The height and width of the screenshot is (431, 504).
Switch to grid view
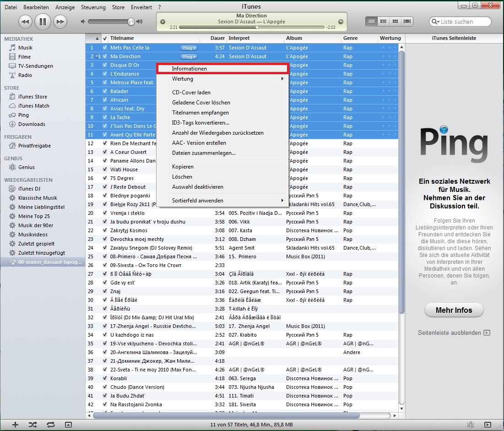pos(395,21)
